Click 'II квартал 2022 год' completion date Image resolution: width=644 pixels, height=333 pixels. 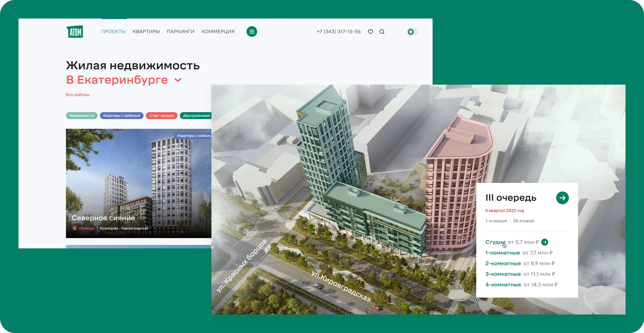point(505,211)
